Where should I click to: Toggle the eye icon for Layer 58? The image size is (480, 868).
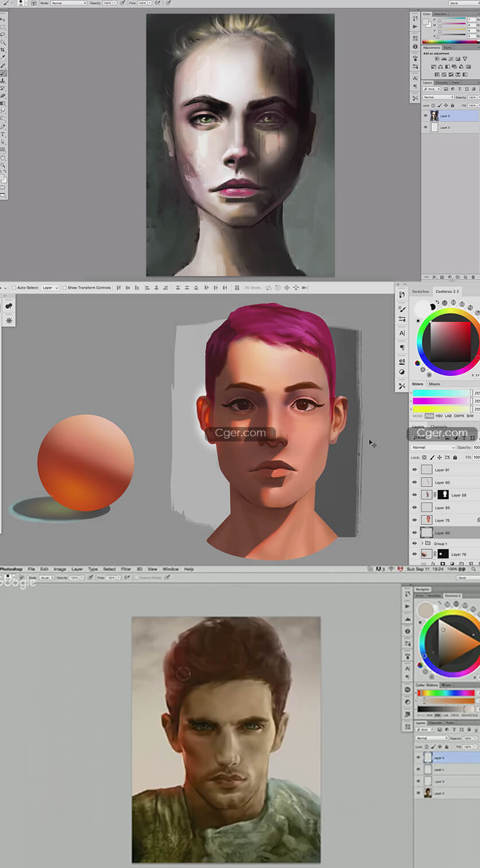pos(415,495)
